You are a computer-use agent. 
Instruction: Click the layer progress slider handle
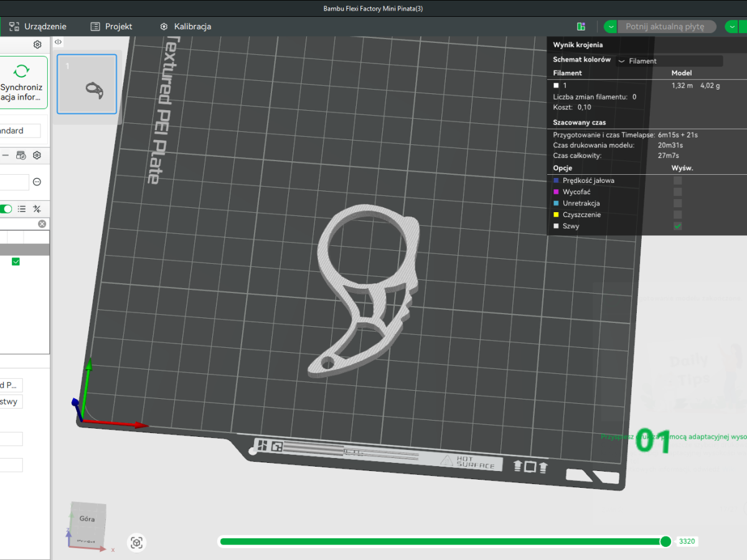[665, 541]
